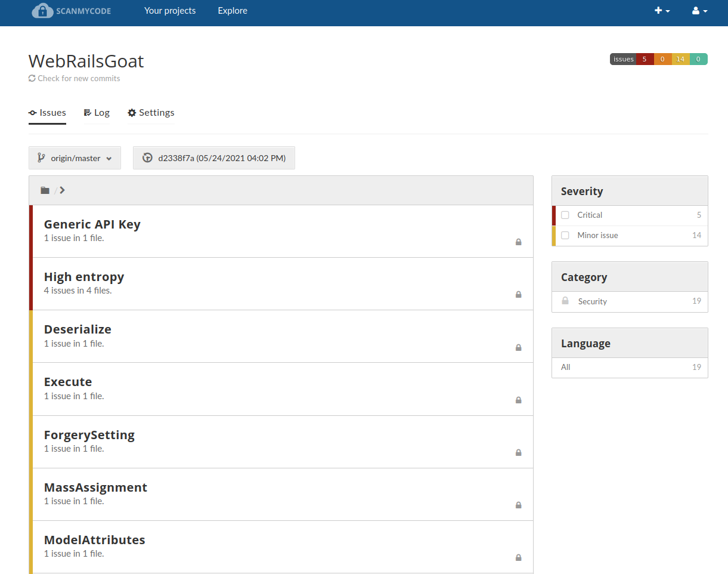Open the Settings tab
This screenshot has height=574, width=728.
coord(151,113)
